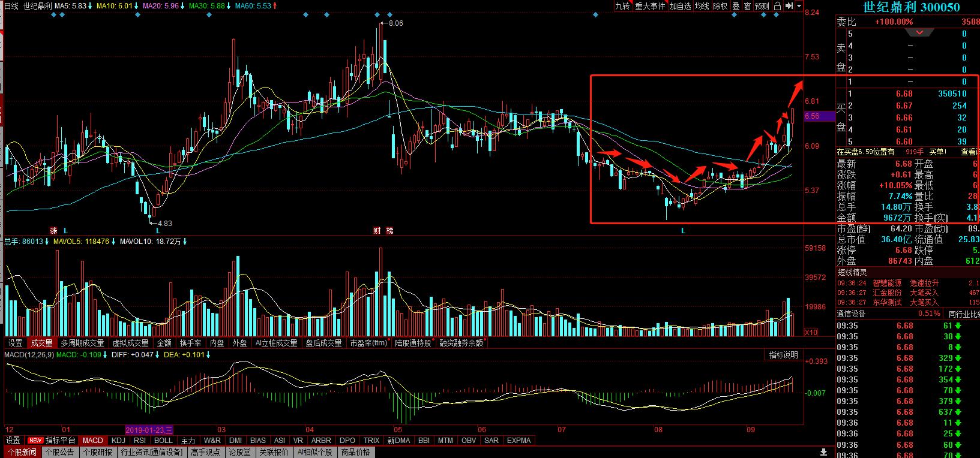The image size is (980, 458).
Task: Select the DMI indicator
Action: click(x=235, y=441)
